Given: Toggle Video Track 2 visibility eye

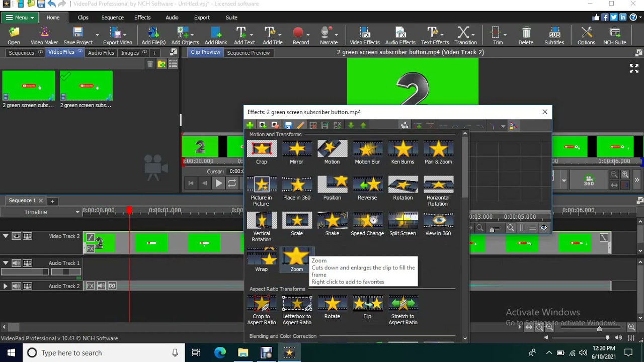Looking at the screenshot, I should pyautogui.click(x=17, y=236).
